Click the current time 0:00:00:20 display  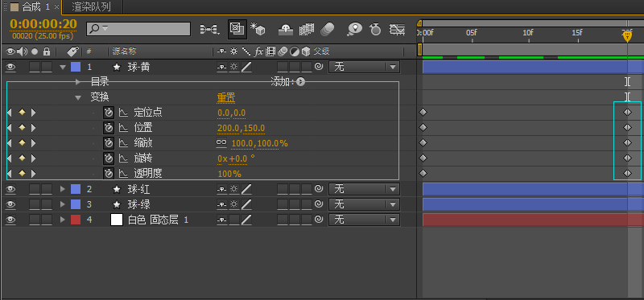click(x=43, y=24)
